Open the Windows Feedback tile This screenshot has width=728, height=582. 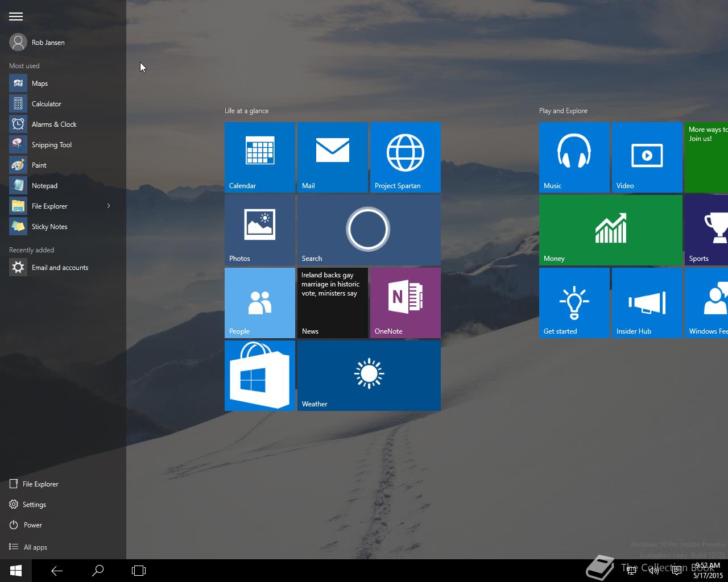tap(706, 303)
